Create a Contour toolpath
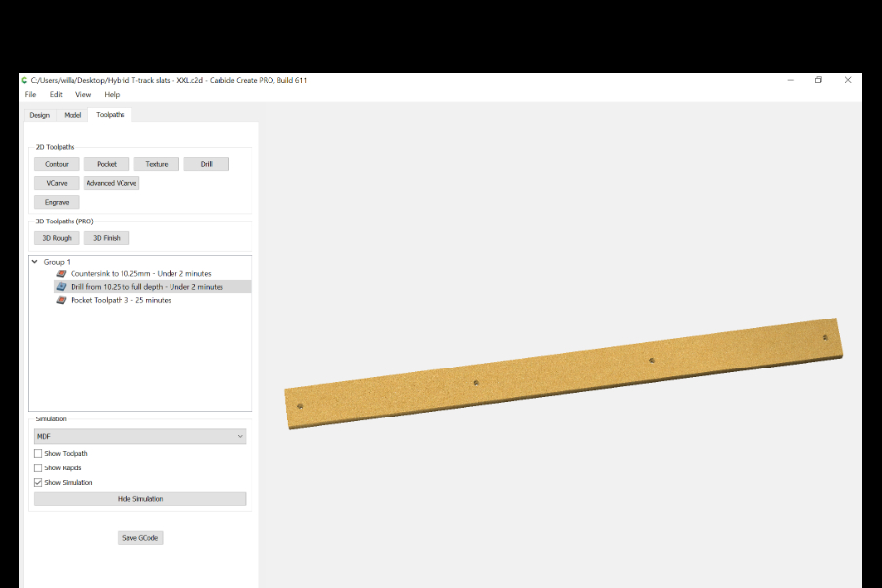Screen dimensions: 882x588 [57, 164]
